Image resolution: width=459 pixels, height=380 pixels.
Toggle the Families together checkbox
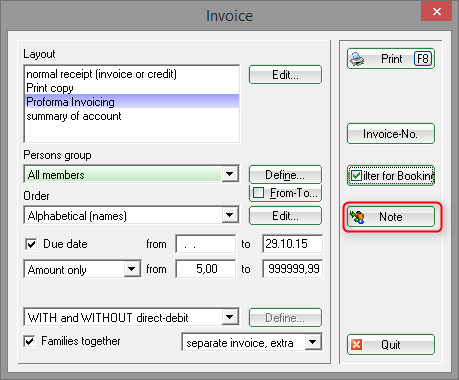tap(29, 341)
